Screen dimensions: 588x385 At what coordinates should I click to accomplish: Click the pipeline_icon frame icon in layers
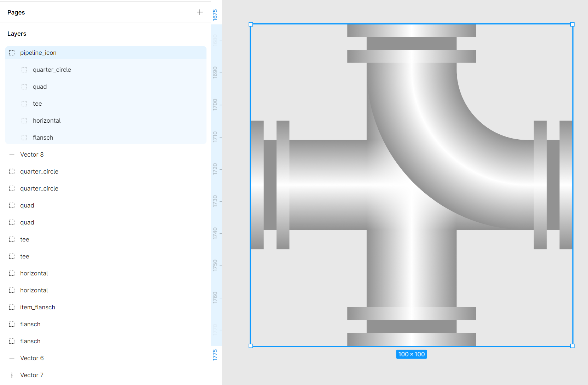(12, 53)
